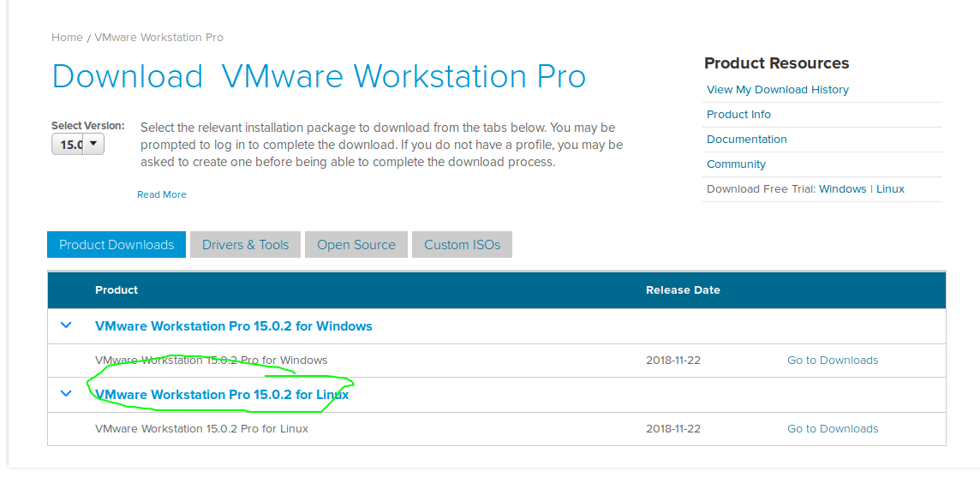Click the Read More link

tap(162, 194)
